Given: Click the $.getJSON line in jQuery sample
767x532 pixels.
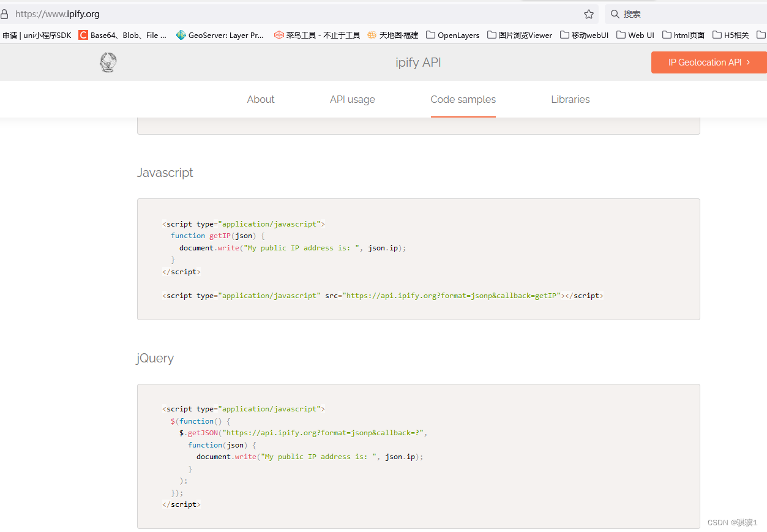Looking at the screenshot, I should [304, 433].
